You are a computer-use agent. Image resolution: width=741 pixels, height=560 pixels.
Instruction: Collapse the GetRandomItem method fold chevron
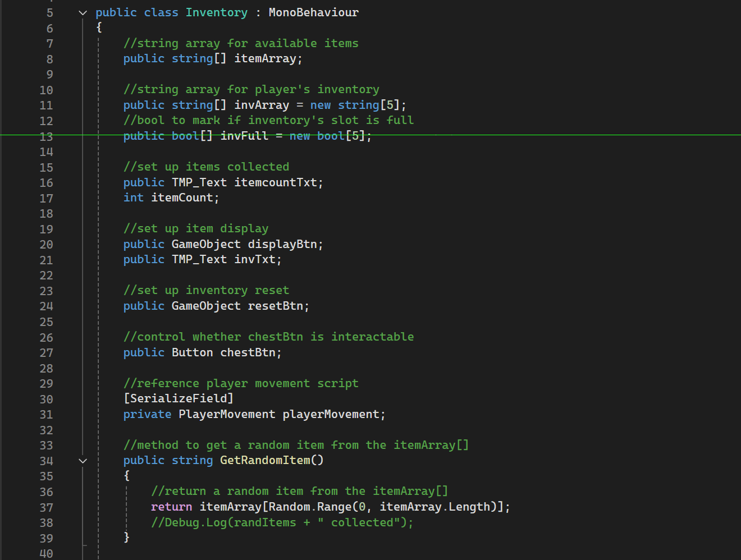[x=83, y=461]
